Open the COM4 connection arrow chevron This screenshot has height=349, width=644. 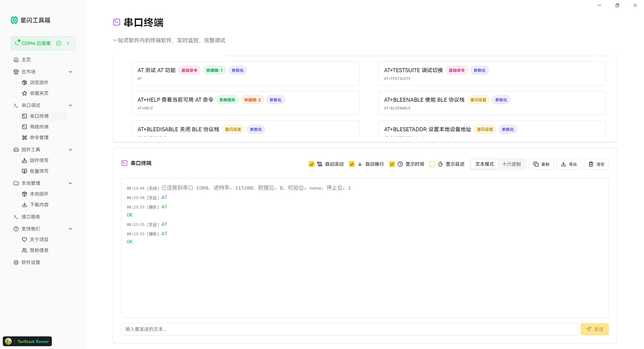68,43
